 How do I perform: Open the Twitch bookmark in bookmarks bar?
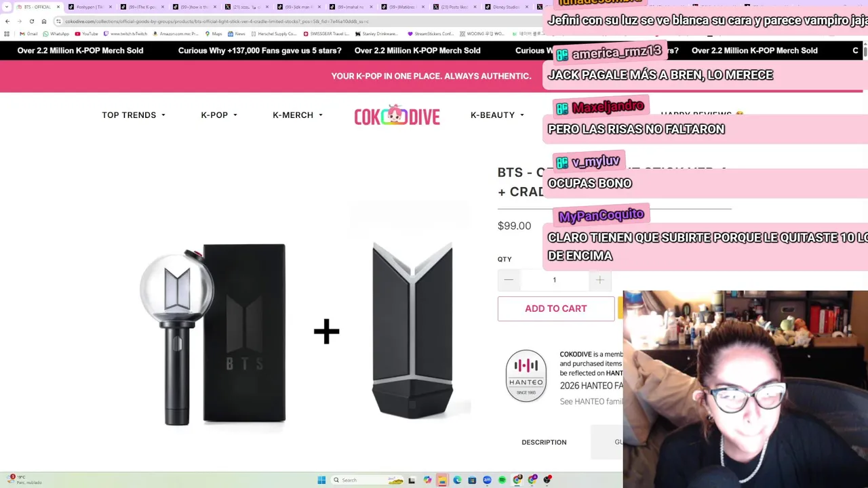coord(125,34)
